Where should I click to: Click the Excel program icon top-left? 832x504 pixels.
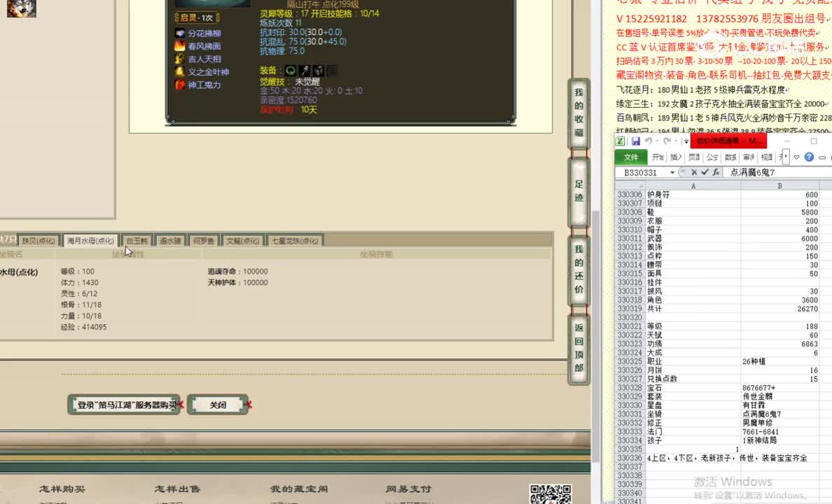click(x=620, y=141)
